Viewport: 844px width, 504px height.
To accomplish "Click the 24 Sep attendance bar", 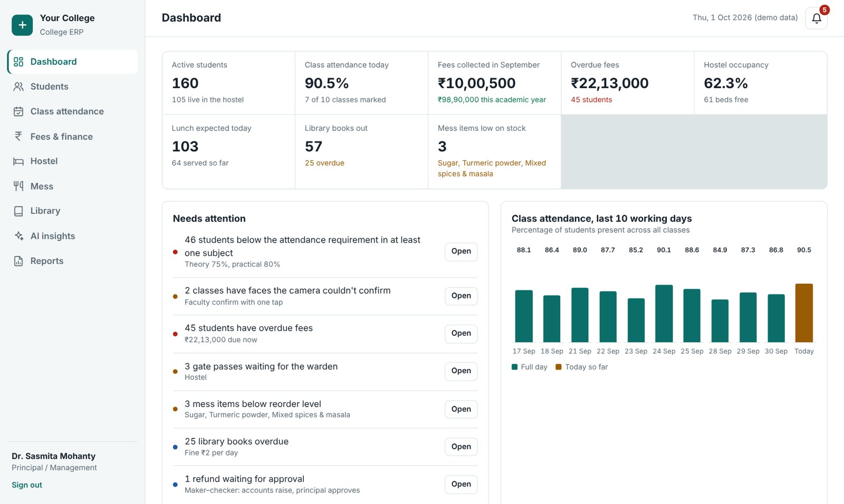I will (x=664, y=314).
